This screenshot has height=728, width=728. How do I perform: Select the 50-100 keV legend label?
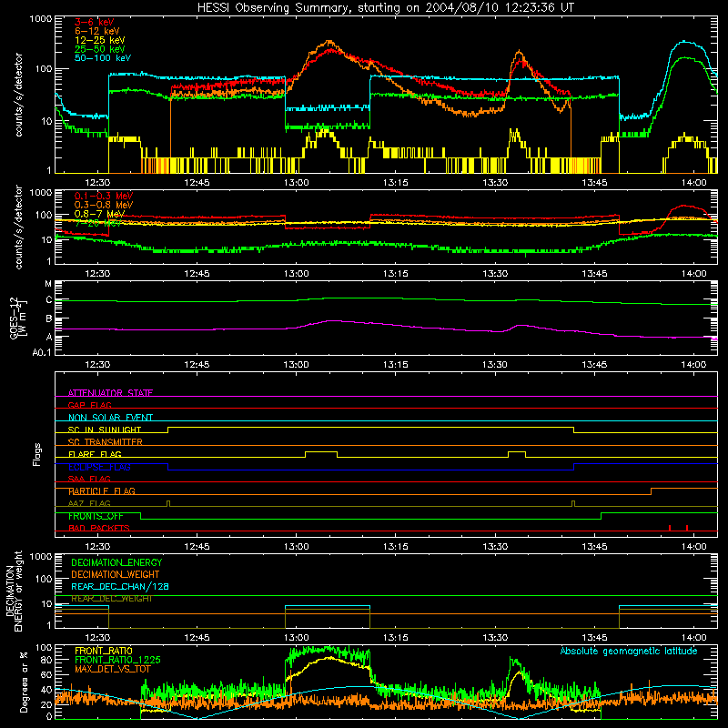(x=103, y=57)
